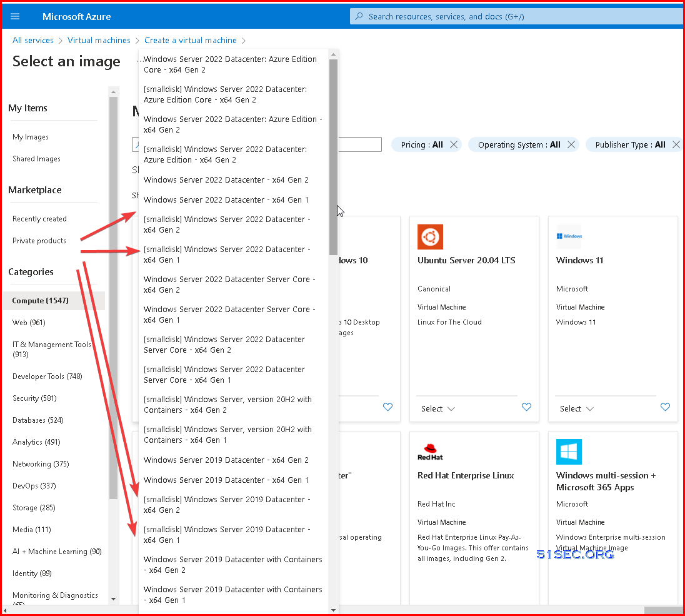The width and height of the screenshot is (685, 616).
Task: Return to Create a virtual machine breadcrumb
Action: tap(191, 40)
